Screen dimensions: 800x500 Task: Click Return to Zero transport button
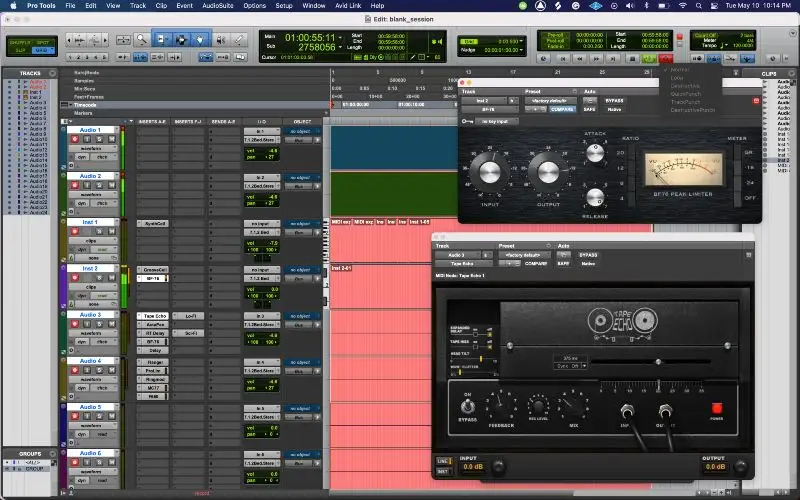tap(563, 59)
